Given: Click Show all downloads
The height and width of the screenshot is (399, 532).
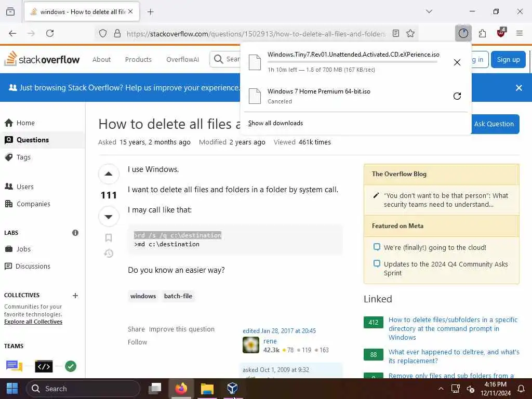Looking at the screenshot, I should (275, 123).
